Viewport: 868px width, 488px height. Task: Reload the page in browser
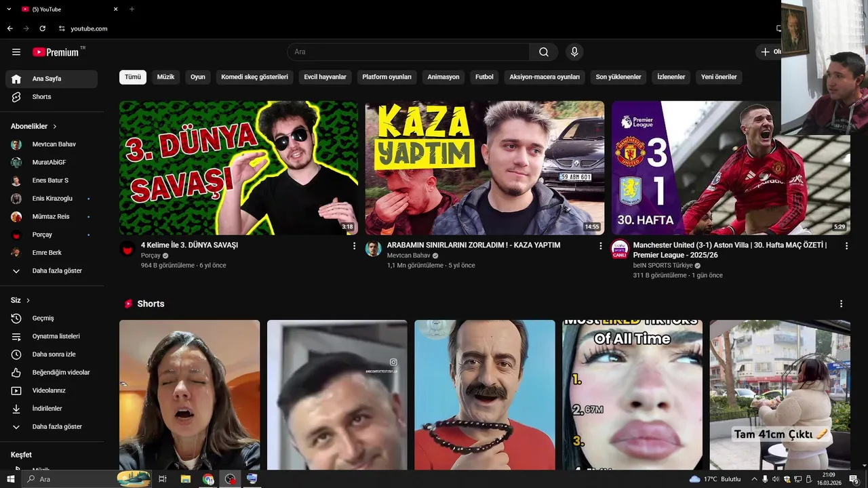tap(43, 28)
